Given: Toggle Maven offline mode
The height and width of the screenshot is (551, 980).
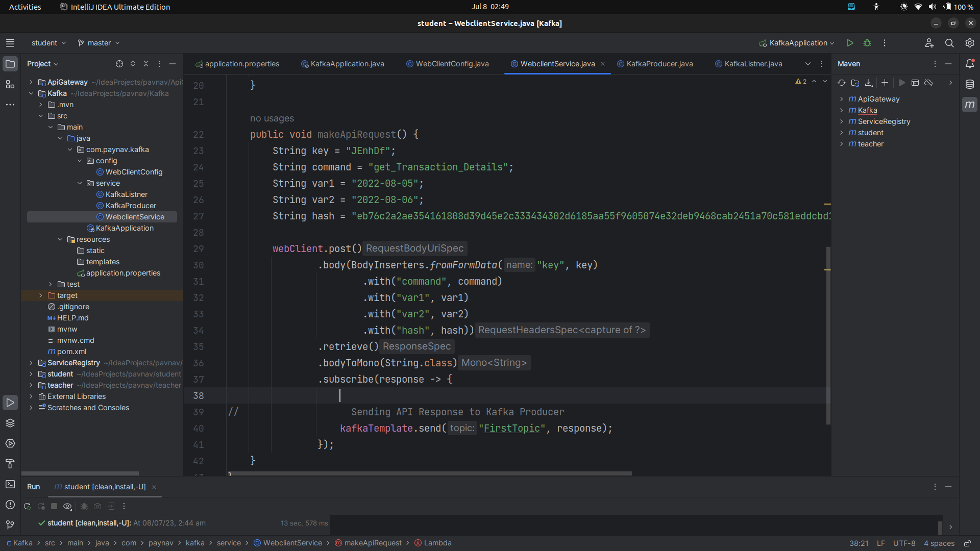Looking at the screenshot, I should point(929,83).
